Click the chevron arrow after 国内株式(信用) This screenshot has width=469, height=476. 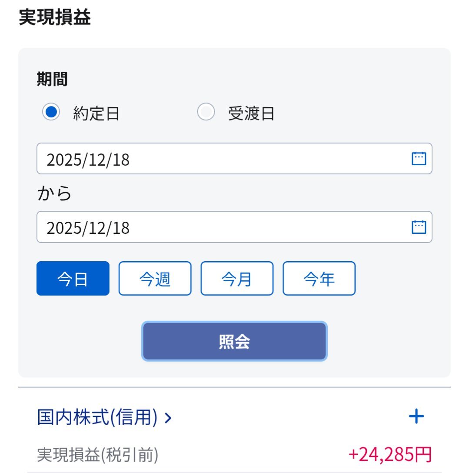pos(168,418)
